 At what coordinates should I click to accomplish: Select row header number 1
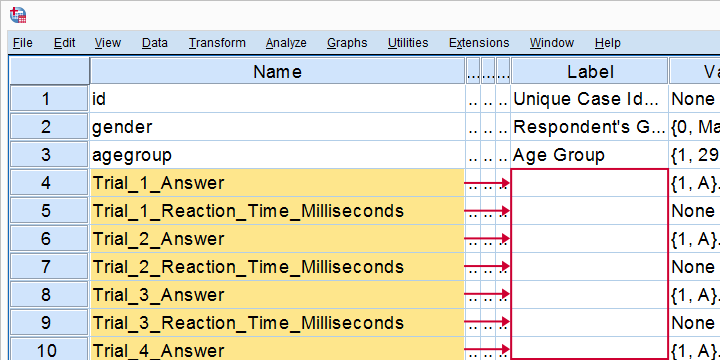(x=49, y=99)
